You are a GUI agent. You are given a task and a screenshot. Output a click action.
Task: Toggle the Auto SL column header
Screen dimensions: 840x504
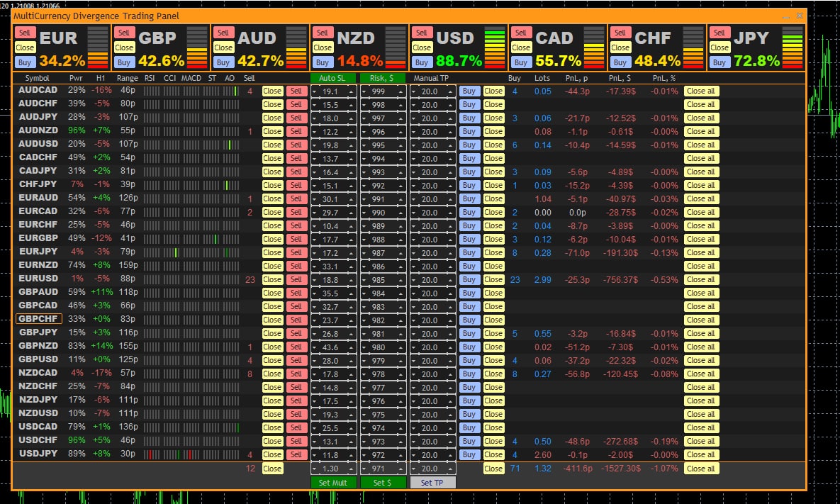tap(332, 78)
